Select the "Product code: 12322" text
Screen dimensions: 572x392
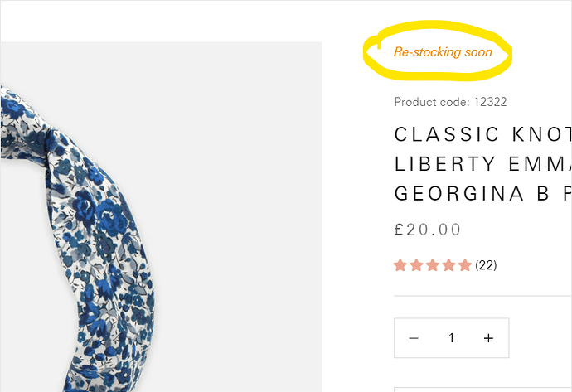[450, 103]
